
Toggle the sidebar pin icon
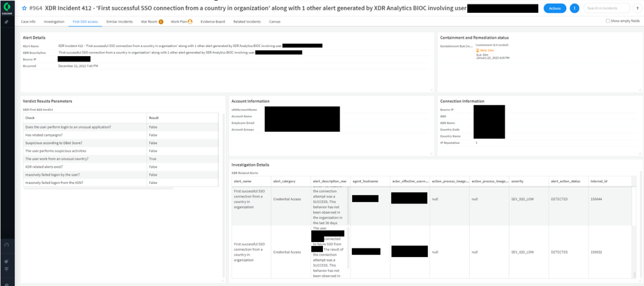pos(6,22)
